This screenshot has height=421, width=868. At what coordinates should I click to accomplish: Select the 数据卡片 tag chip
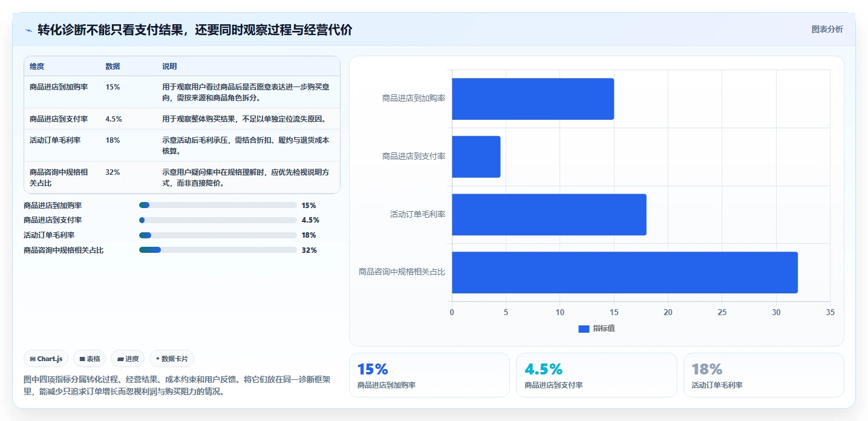(x=172, y=359)
